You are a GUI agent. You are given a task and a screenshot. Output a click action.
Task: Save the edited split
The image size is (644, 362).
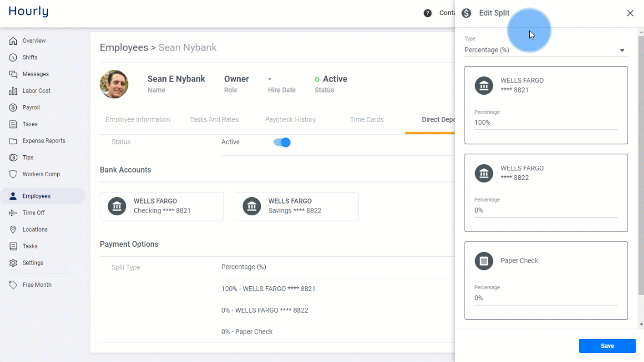[607, 346]
